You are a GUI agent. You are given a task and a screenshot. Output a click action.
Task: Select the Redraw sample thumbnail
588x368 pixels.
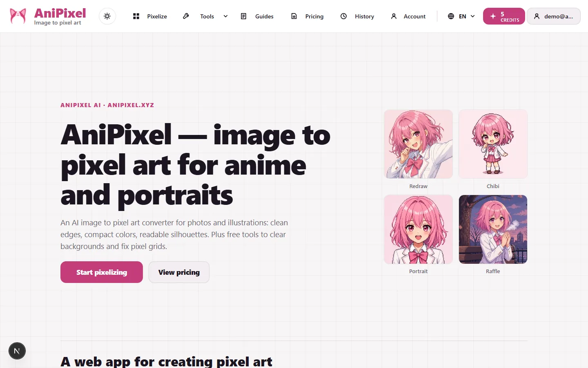pos(419,144)
